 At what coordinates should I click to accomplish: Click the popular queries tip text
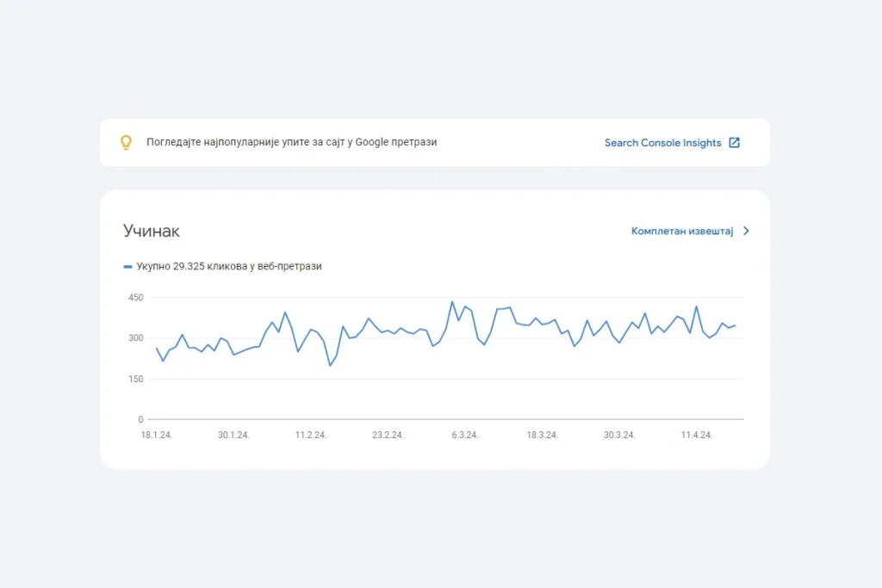click(291, 142)
